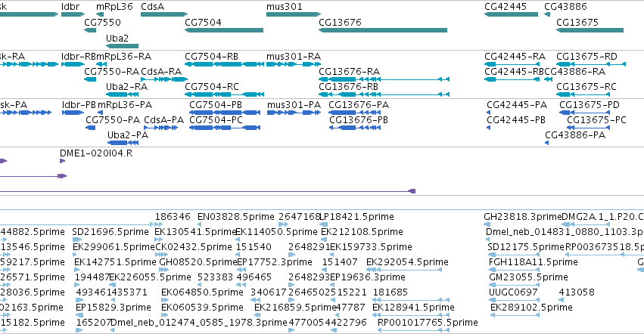This screenshot has width=644, height=334.
Task: Select EST EN03828.5prime
Action: 199,224
